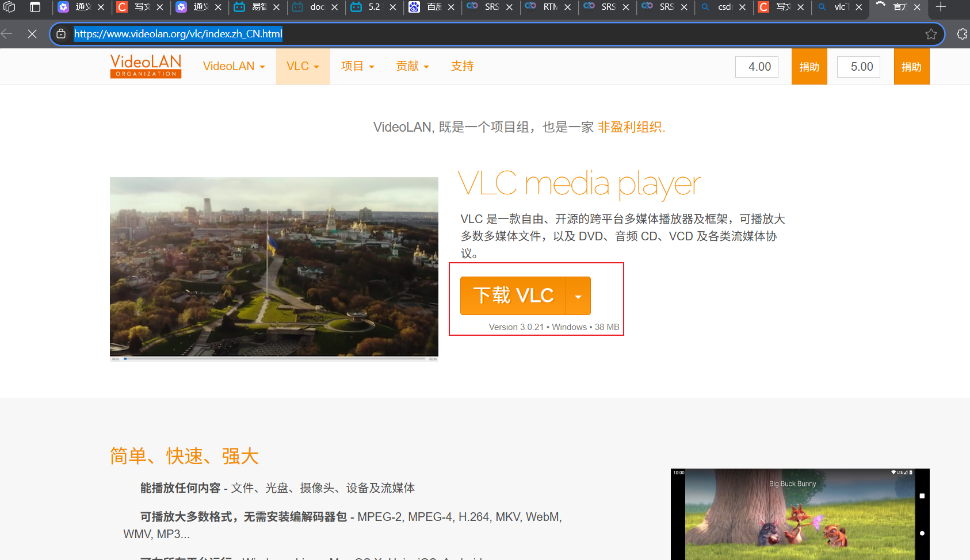Click 'Version 3.0.21 • Windows • 38 MB' text

(x=554, y=327)
